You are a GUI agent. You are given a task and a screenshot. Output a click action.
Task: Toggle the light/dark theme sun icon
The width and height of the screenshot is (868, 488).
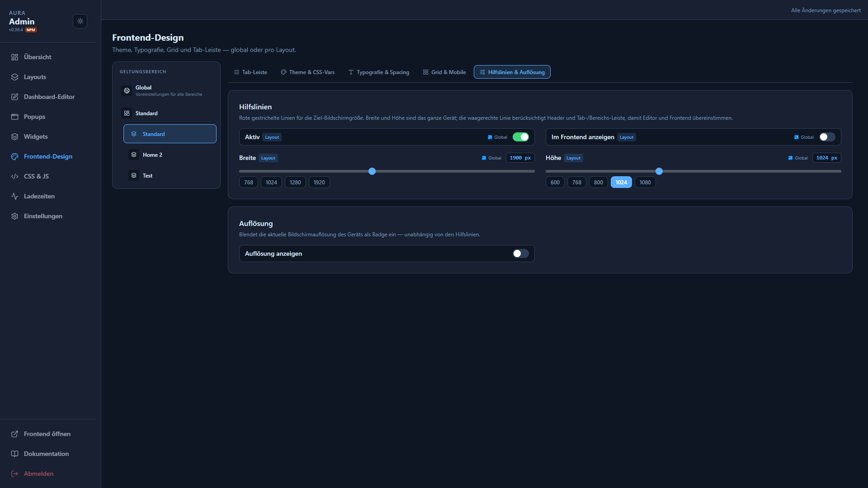click(80, 21)
